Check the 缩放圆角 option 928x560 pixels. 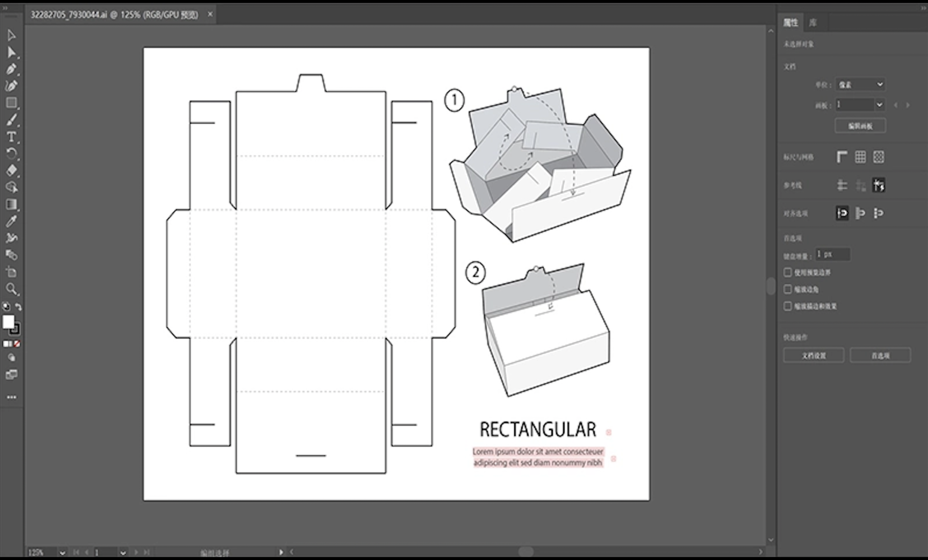click(x=787, y=289)
